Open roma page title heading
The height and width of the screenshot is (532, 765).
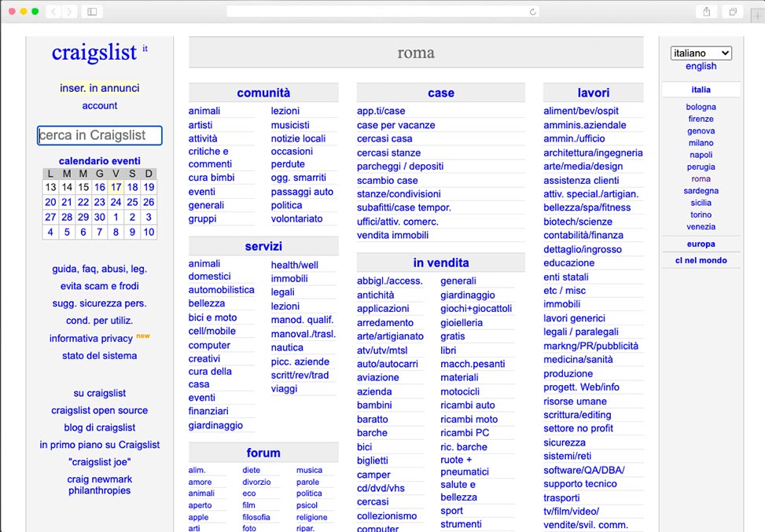416,53
